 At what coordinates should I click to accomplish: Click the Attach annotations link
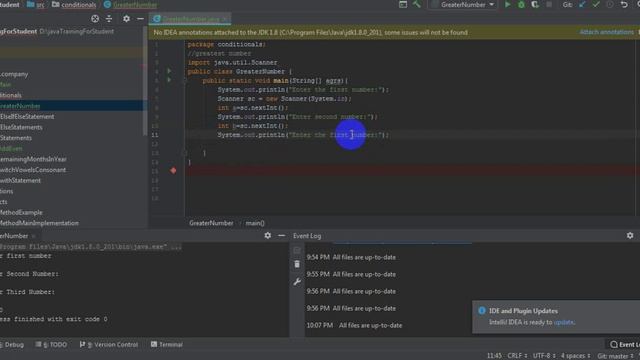click(x=606, y=32)
